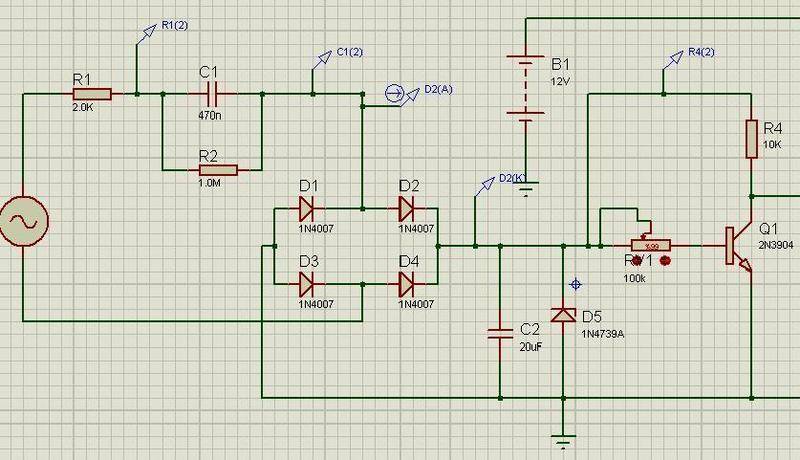Click the blue origin marker near D5
Viewport: 800px width, 460px height.
click(x=576, y=284)
